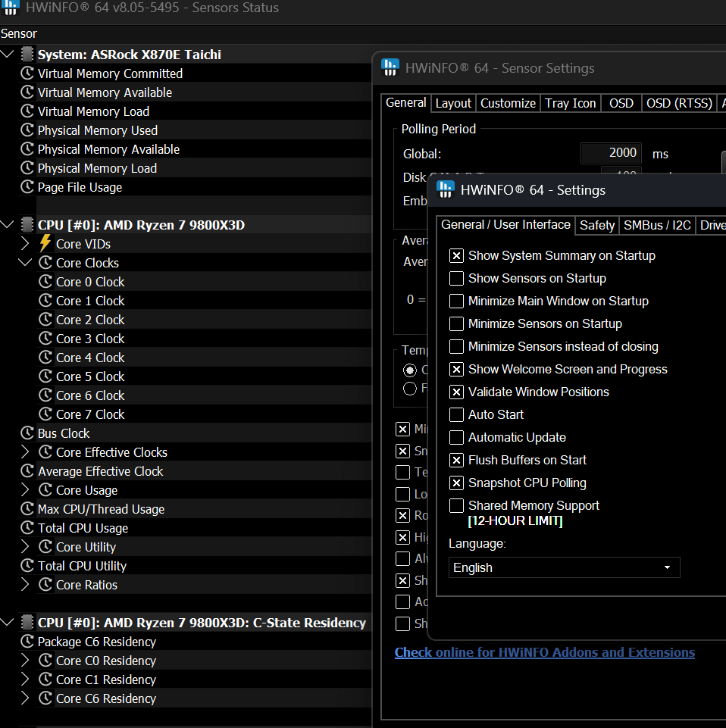
Task: Enable the Auto Start checkbox
Action: coord(457,415)
